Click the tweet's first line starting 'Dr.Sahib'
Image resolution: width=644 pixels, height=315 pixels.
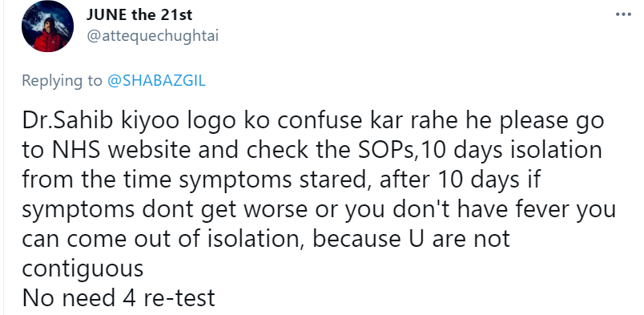point(312,122)
